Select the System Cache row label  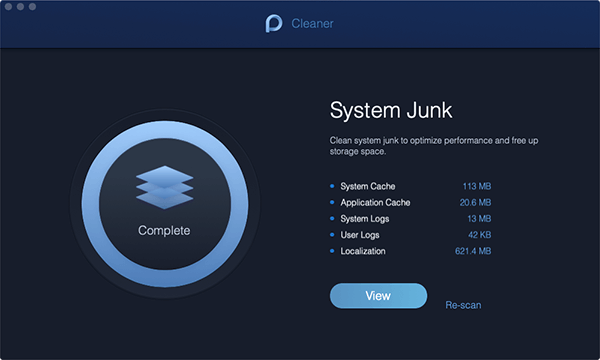(x=368, y=186)
